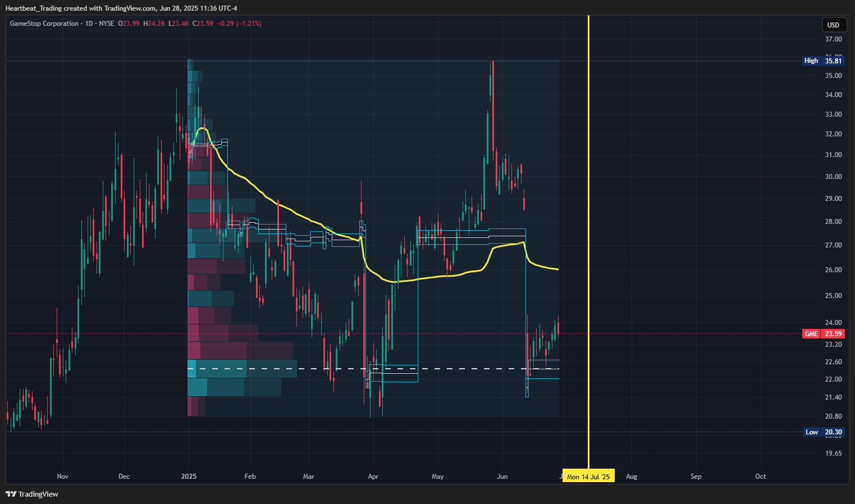Click the 29.00 price axis label
Image resolution: width=855 pixels, height=504 pixels.
pos(833,199)
